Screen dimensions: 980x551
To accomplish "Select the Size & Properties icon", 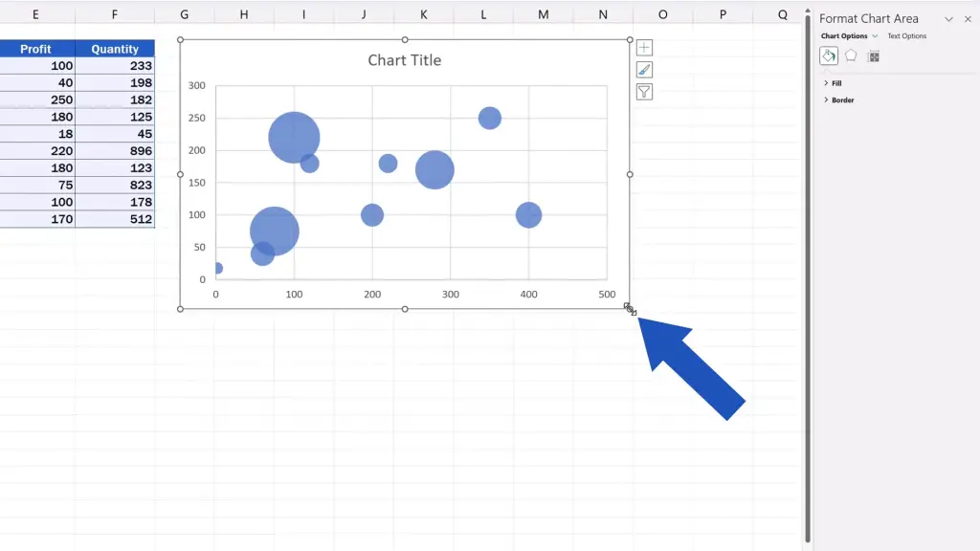I will coord(874,56).
